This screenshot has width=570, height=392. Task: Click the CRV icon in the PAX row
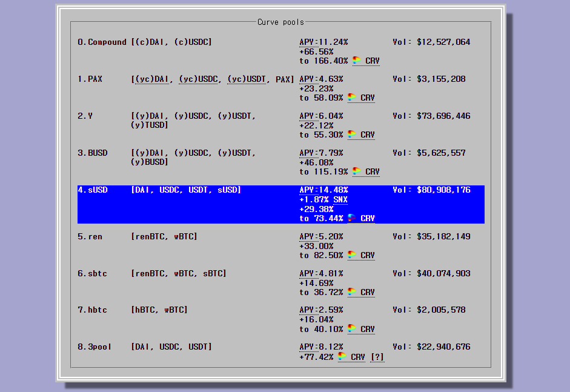tap(352, 97)
